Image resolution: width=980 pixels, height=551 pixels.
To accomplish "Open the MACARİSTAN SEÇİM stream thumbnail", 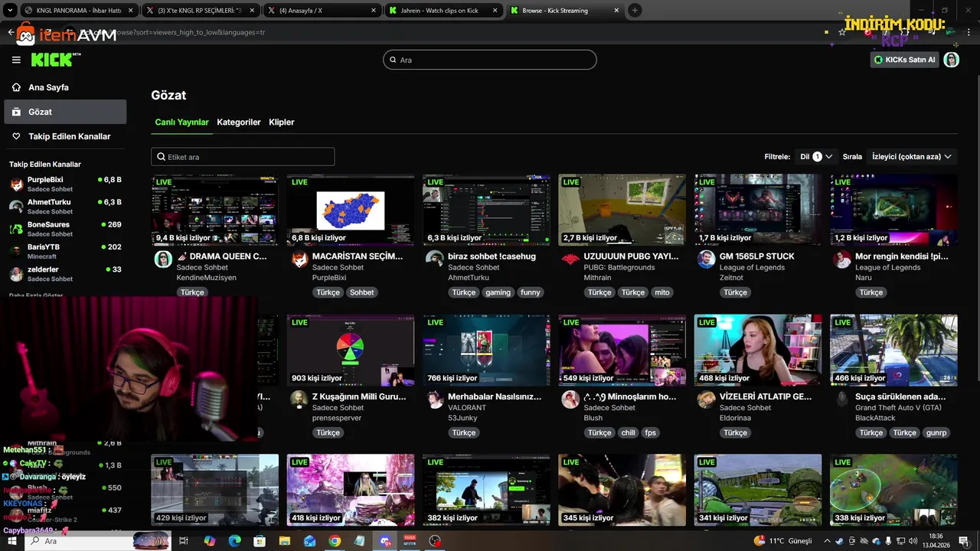I will (x=351, y=210).
